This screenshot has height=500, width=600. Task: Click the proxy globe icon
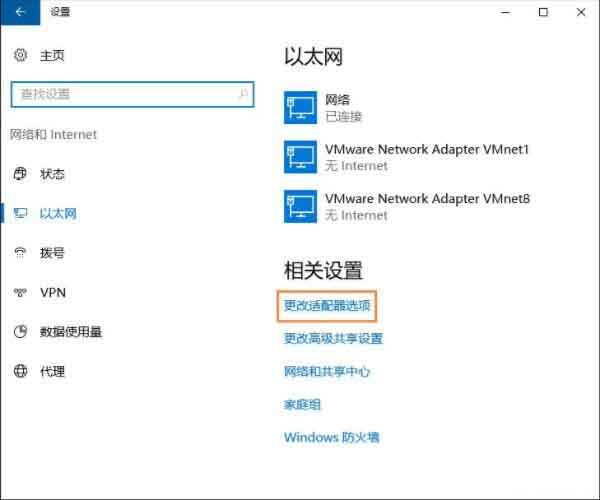pos(20,371)
